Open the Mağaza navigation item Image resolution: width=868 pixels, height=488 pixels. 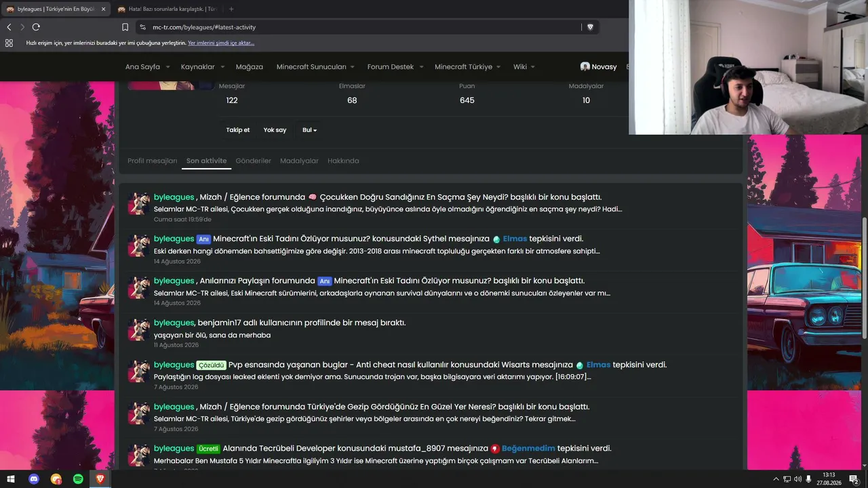point(249,66)
